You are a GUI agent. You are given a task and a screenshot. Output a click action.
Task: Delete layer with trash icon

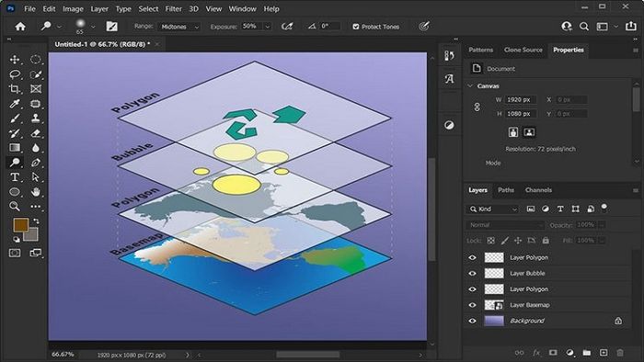620,353
